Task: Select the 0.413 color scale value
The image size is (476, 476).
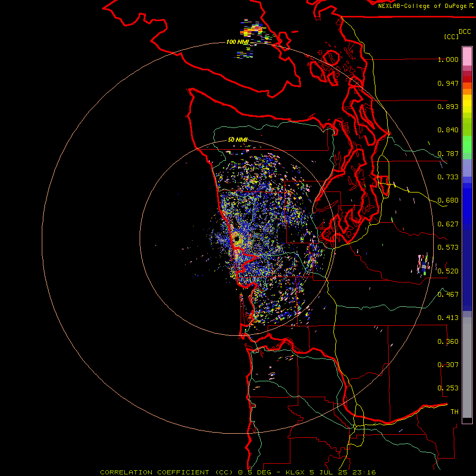Action: 448,318
